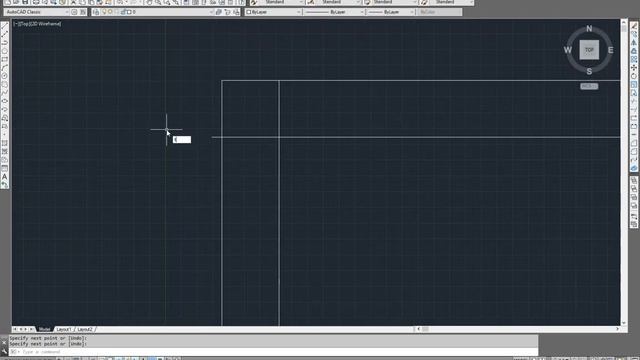Click the dynamic input box near crosshair
Screen dimensions: 640x360
point(182,140)
